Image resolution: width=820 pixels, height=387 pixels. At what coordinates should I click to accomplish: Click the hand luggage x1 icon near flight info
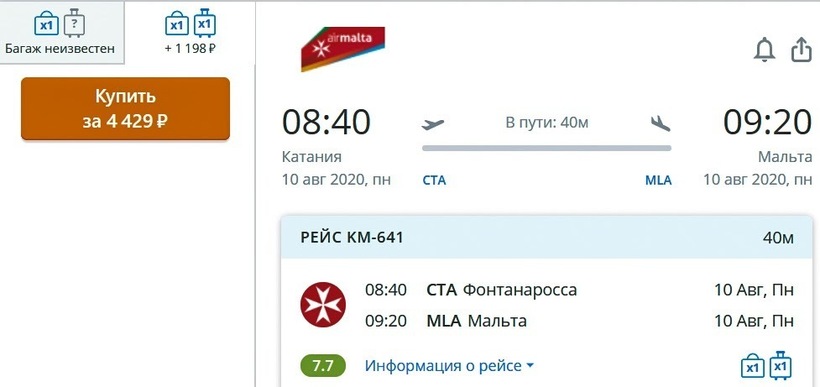752,366
